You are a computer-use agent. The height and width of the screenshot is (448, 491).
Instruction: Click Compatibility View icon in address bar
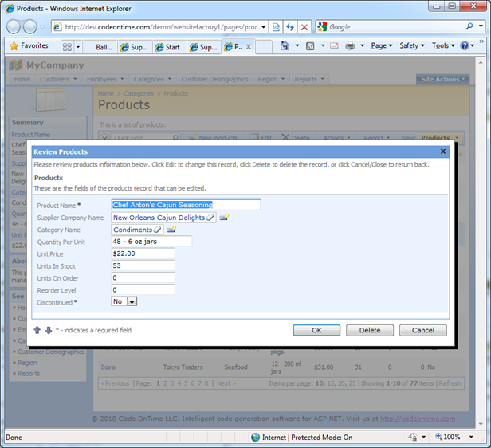click(276, 27)
